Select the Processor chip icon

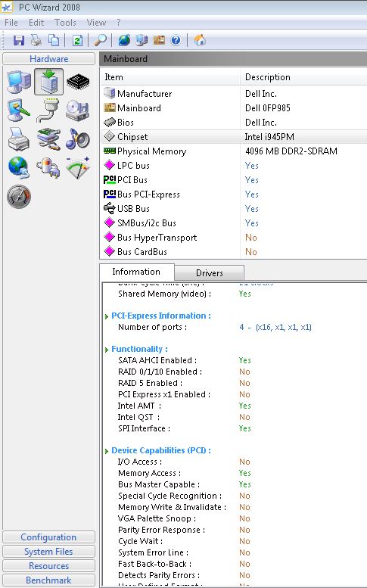pyautogui.click(x=78, y=82)
